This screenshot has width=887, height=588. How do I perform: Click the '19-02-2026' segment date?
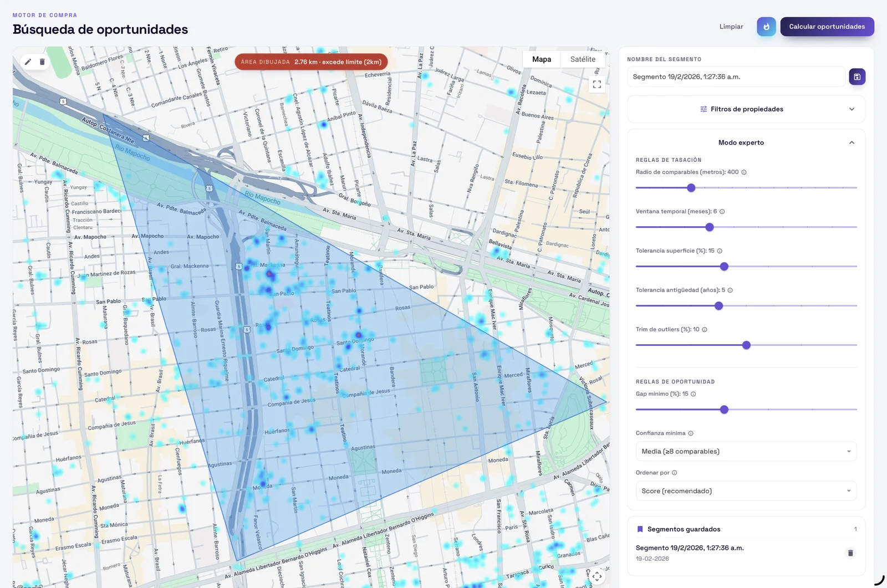coord(652,559)
